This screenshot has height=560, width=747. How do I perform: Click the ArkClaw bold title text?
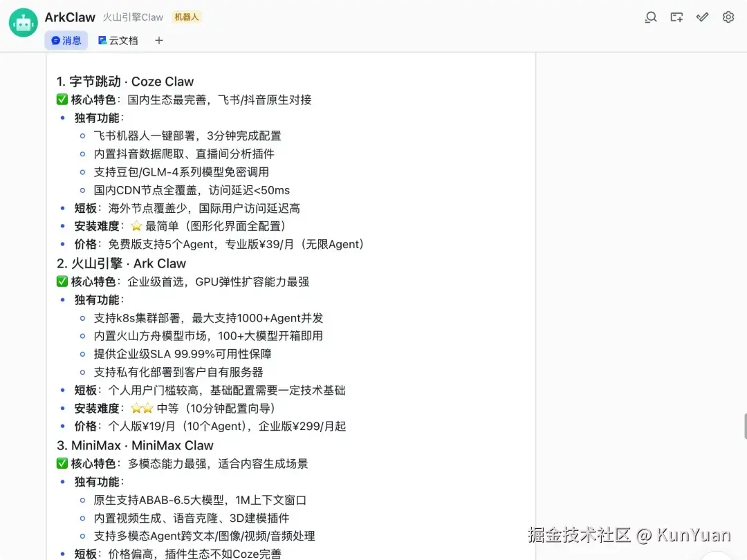(x=69, y=17)
